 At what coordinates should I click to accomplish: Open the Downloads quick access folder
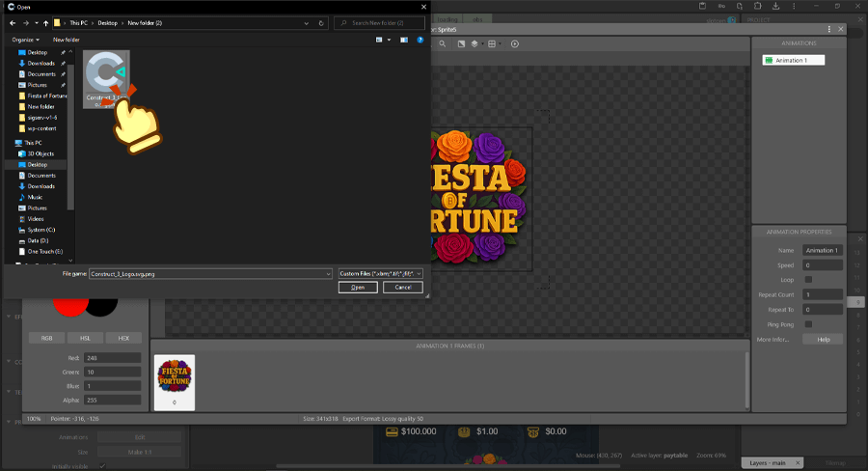pyautogui.click(x=41, y=63)
